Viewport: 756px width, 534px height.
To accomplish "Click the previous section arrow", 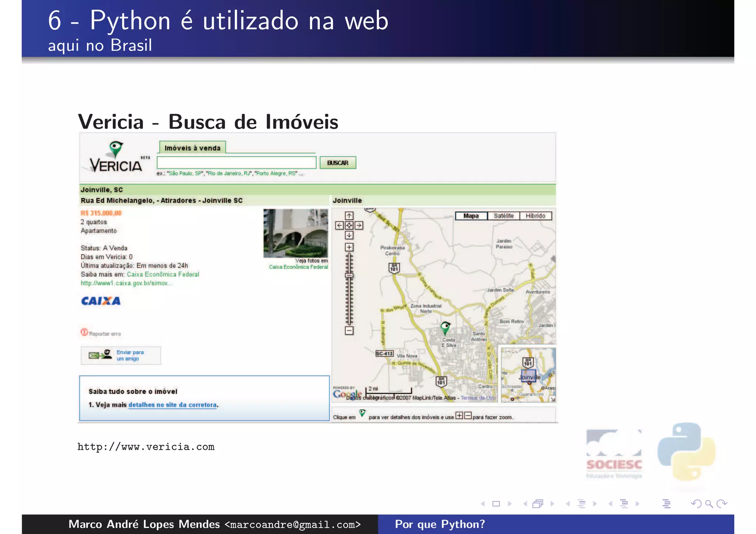I will pyautogui.click(x=610, y=504).
